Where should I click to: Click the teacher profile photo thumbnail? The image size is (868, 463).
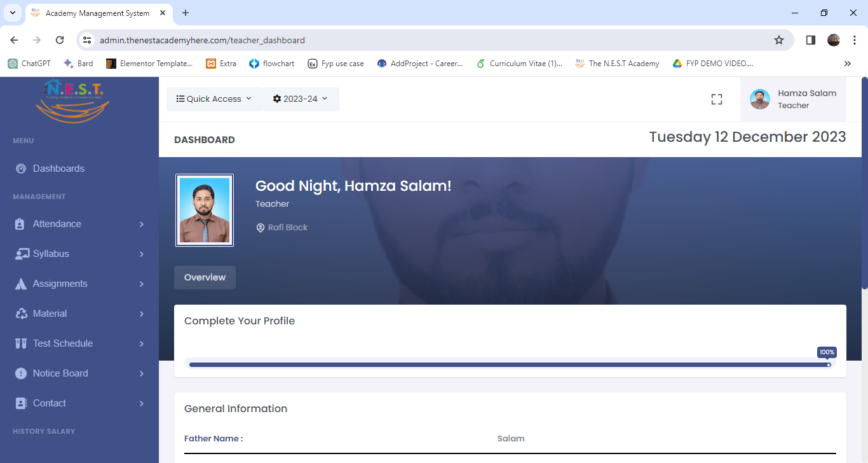pos(205,210)
